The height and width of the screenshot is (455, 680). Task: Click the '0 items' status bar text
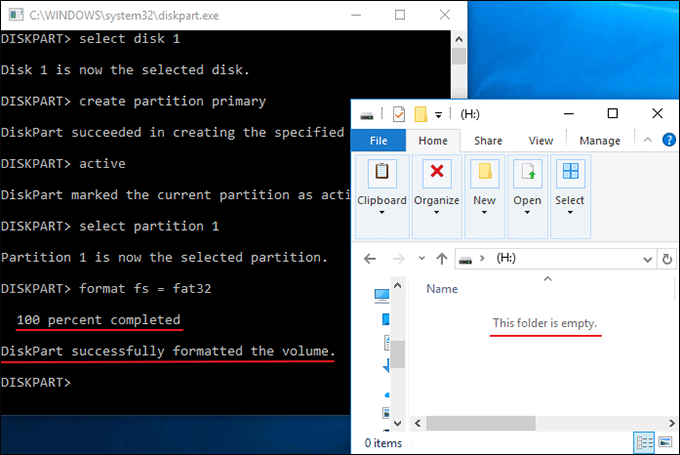coord(383,443)
